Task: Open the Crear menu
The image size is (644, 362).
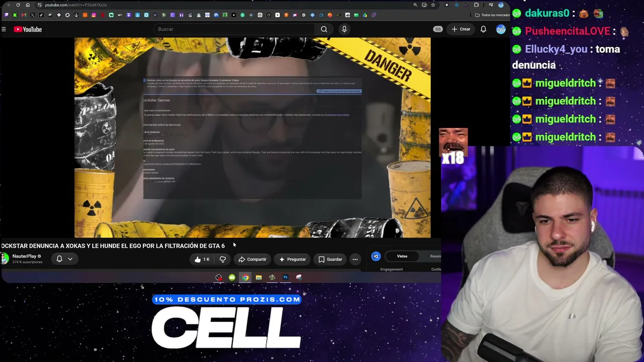Action: coord(461,29)
